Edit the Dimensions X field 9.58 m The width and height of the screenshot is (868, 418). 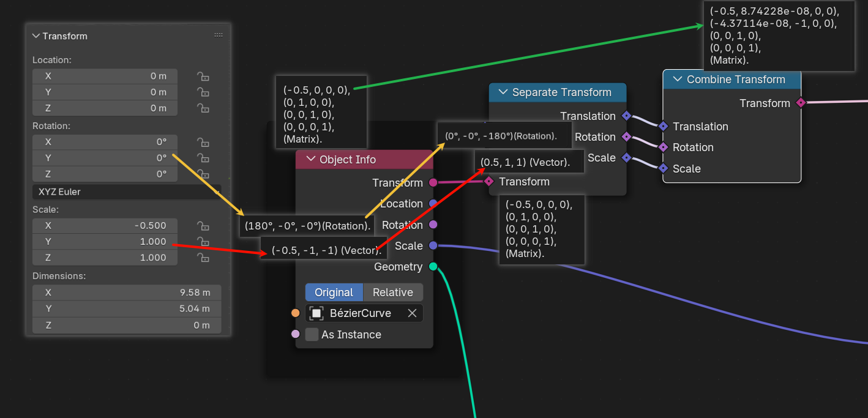coord(127,293)
